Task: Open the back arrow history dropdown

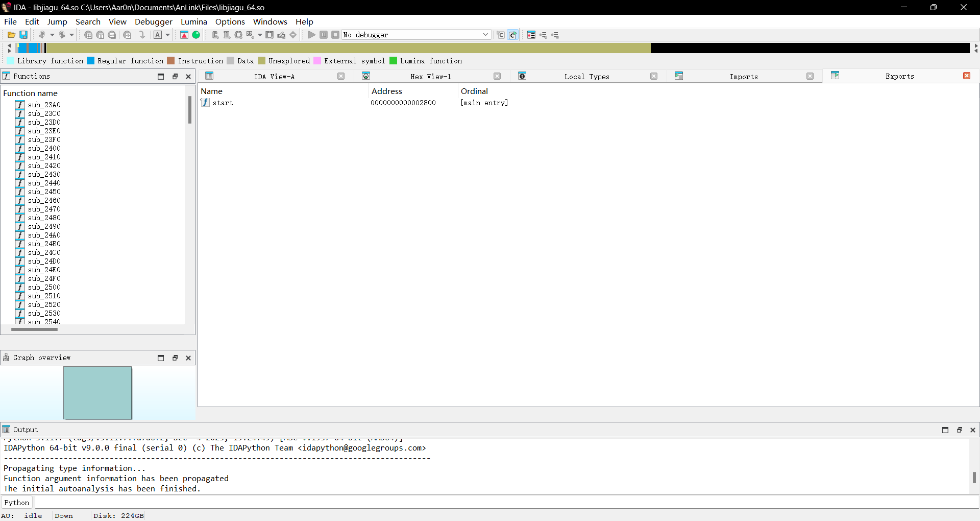Action: 52,35
